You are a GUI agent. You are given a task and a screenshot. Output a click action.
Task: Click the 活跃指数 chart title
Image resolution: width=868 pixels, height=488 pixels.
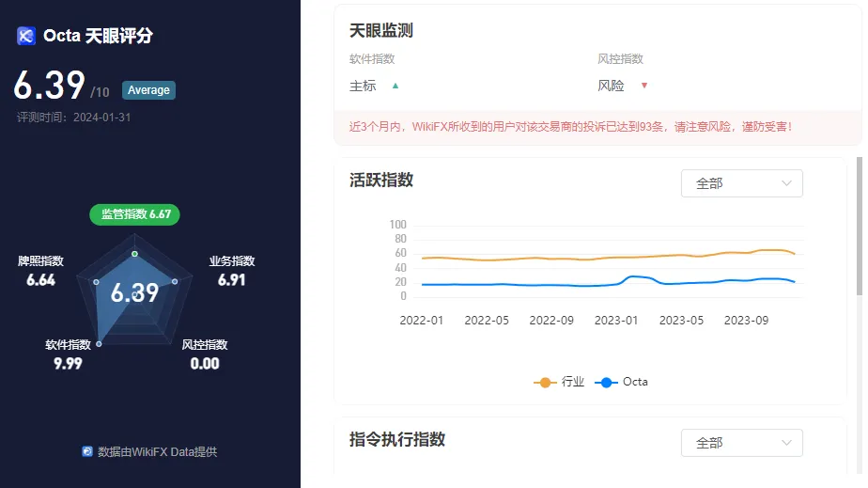click(x=380, y=180)
